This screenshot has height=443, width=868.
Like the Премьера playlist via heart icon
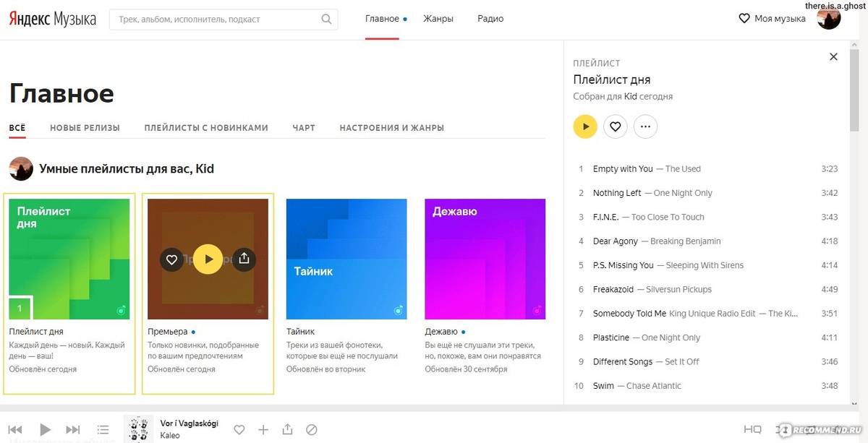pos(171,259)
